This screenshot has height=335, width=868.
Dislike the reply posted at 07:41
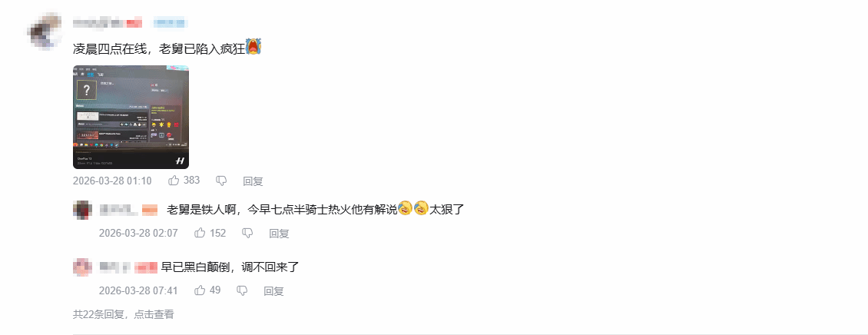[242, 290]
